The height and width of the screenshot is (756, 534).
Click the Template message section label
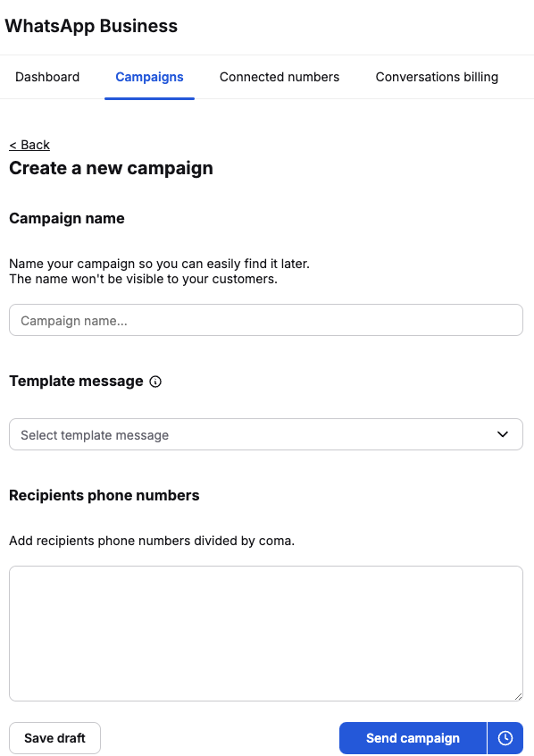(76, 382)
